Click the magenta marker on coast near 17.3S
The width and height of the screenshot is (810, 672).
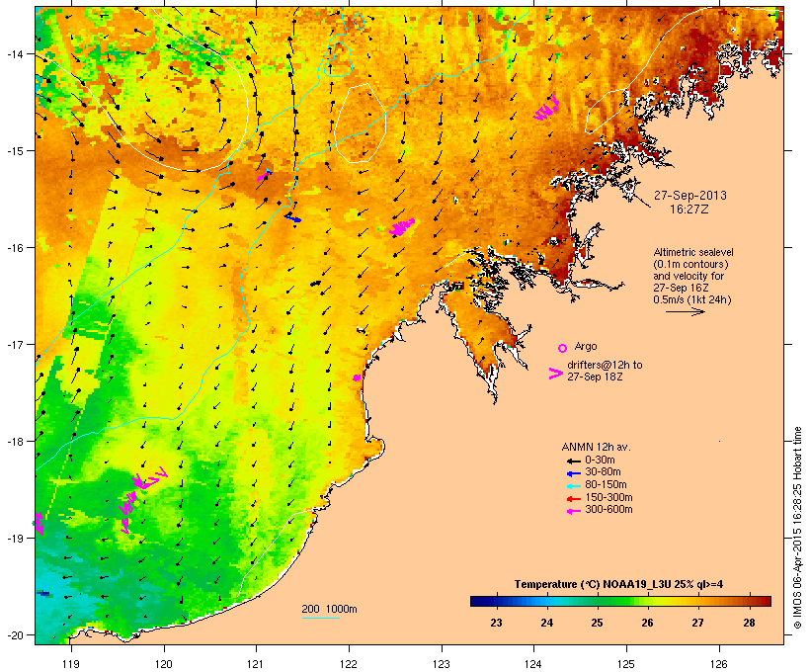(356, 378)
